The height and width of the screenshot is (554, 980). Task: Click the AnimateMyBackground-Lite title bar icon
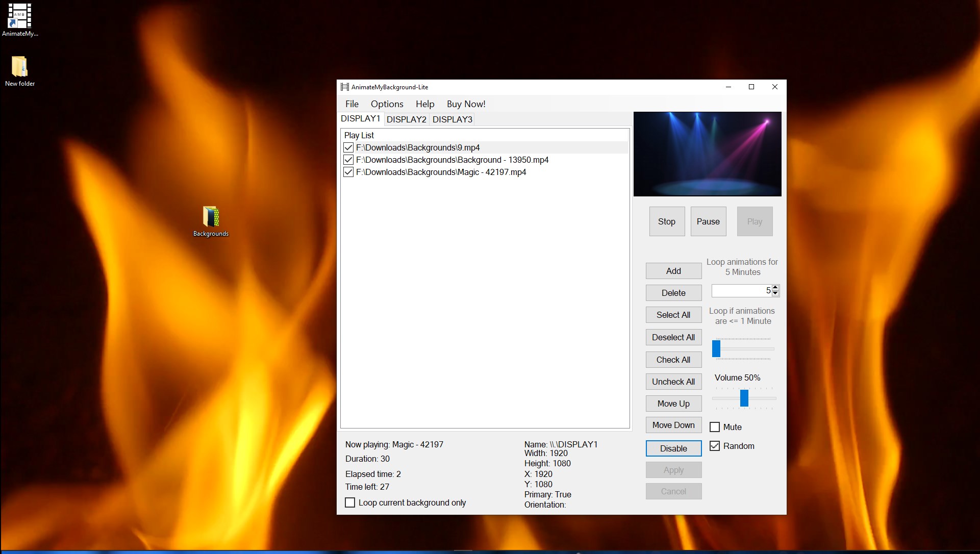click(345, 87)
